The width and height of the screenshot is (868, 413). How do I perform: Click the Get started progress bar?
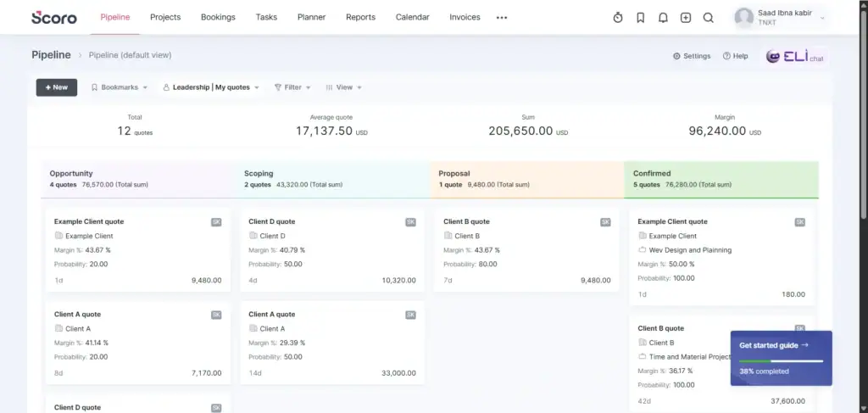781,361
